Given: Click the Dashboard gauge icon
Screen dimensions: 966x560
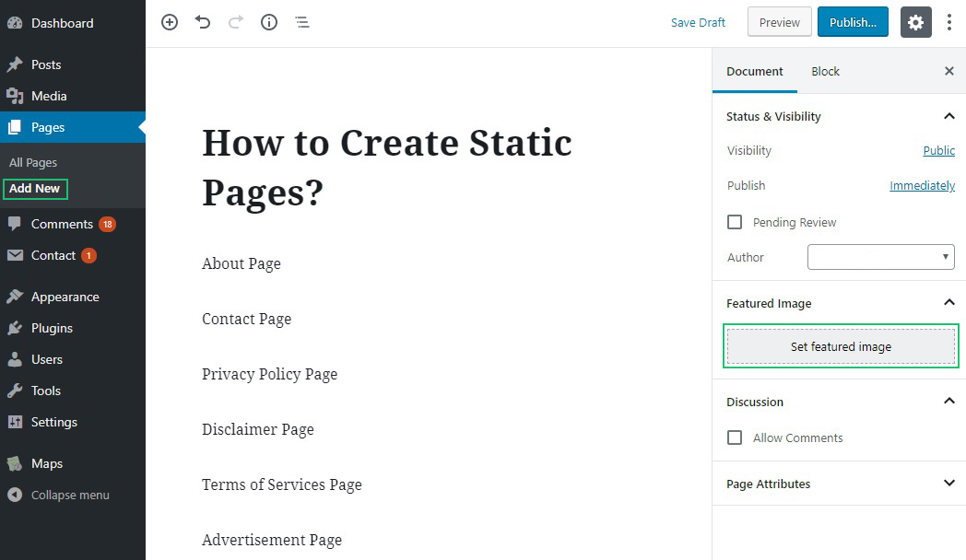Looking at the screenshot, I should 15,23.
